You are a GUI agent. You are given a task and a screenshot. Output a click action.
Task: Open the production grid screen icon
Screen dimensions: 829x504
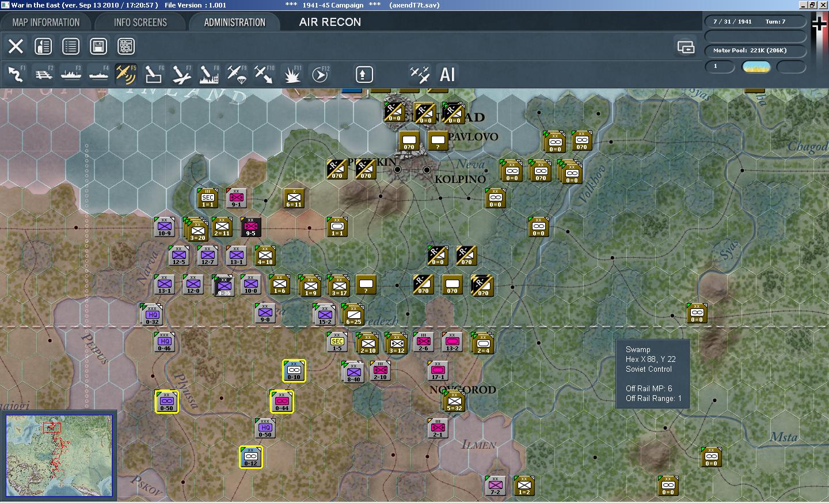pos(126,46)
